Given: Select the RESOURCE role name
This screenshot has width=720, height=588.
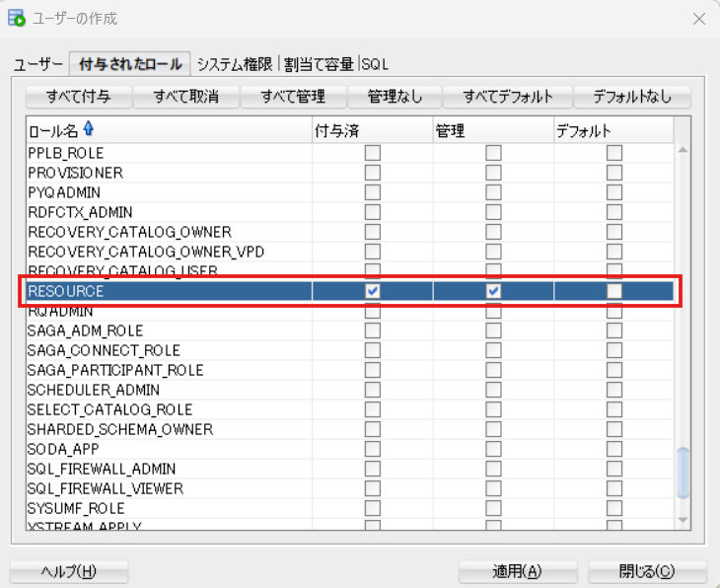Looking at the screenshot, I should coord(66,291).
